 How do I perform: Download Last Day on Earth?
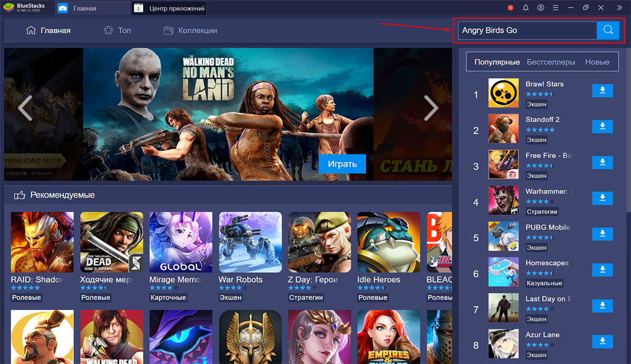(603, 305)
